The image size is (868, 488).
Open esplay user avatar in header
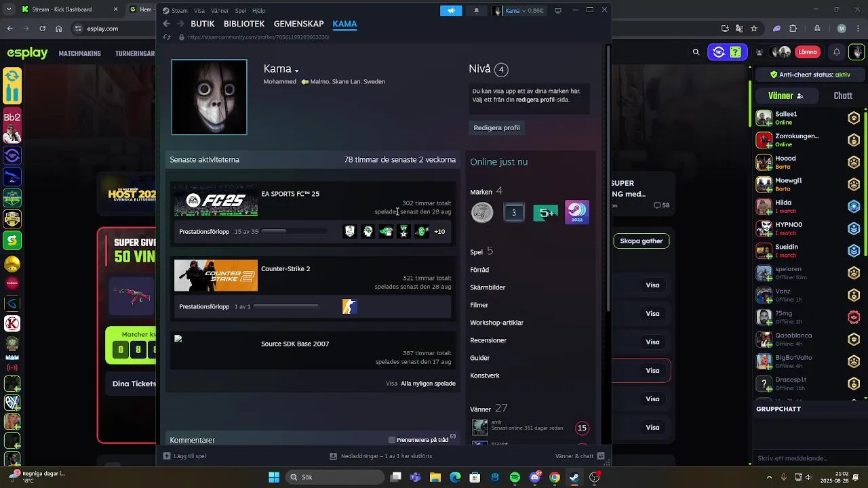pos(857,52)
